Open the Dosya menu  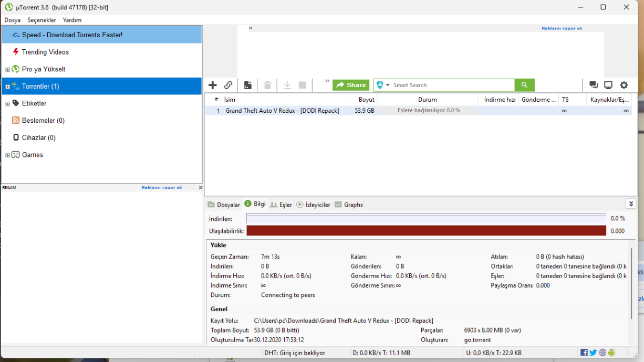(13, 20)
